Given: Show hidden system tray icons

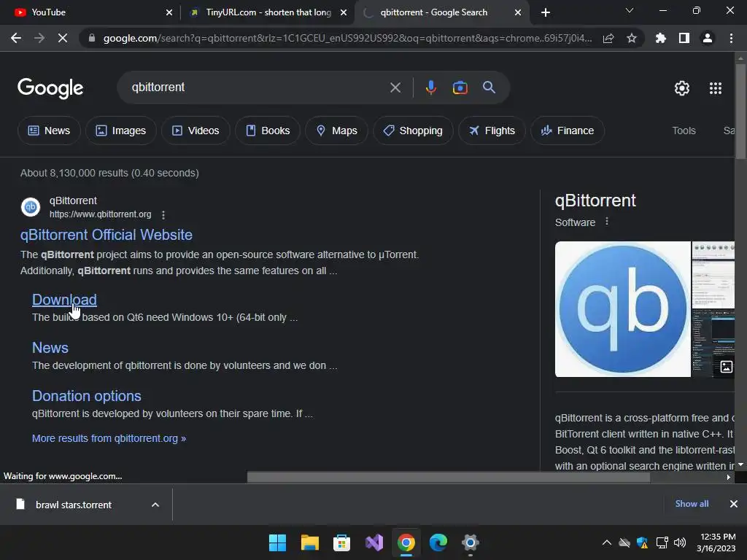Looking at the screenshot, I should coord(606,542).
